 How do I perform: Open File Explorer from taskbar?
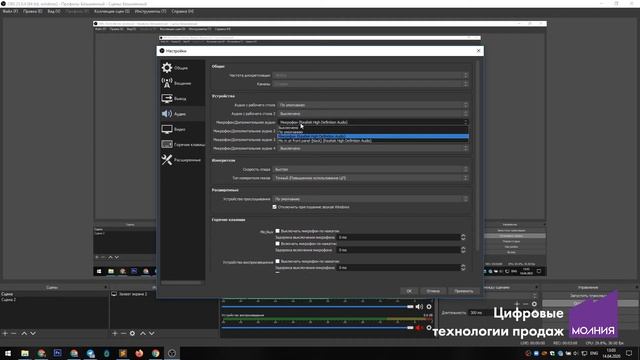click(25, 353)
